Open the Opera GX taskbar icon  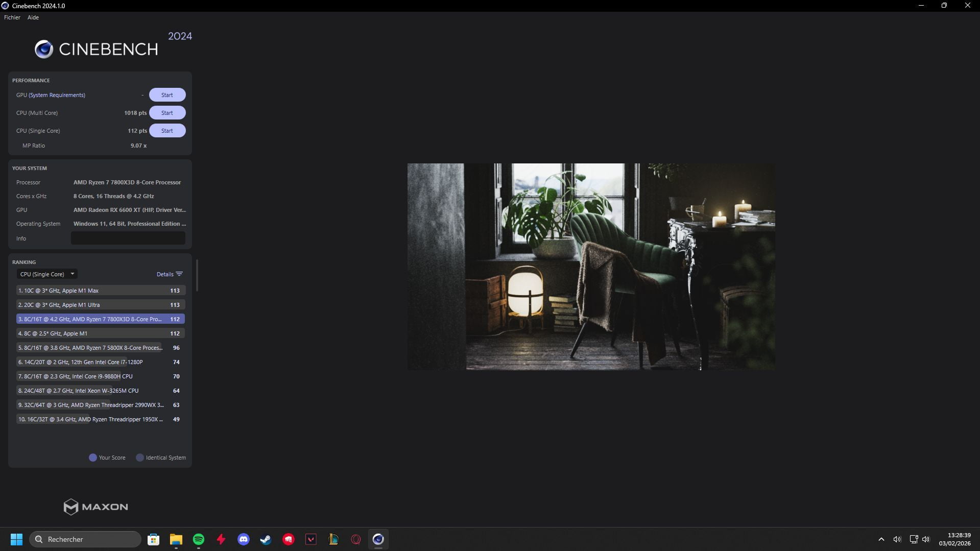[x=356, y=539]
